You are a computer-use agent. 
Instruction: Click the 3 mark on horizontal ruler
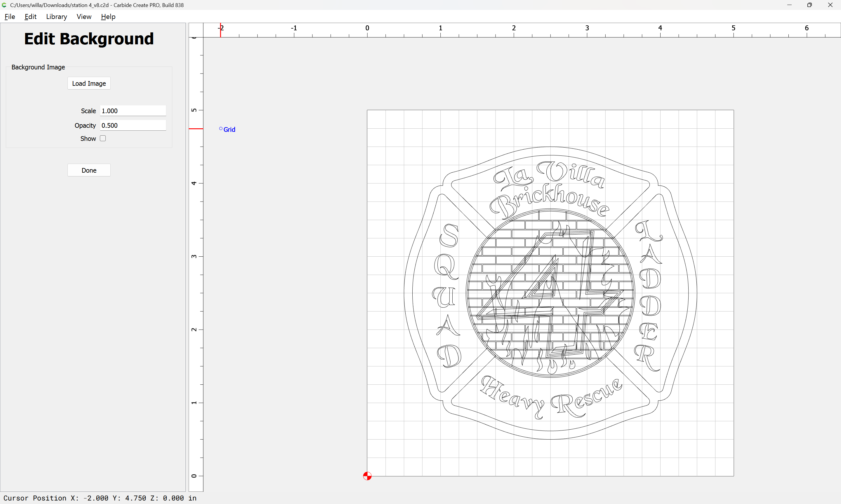pyautogui.click(x=587, y=28)
